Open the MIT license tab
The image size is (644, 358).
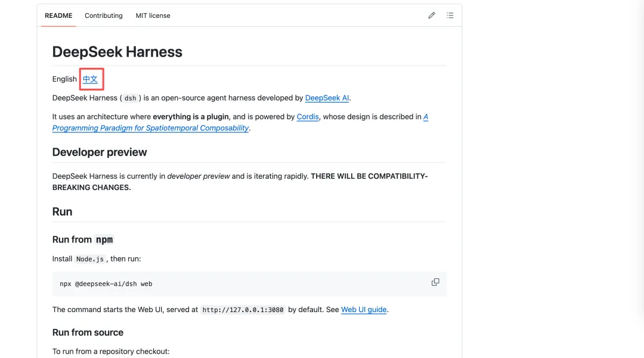coord(153,15)
